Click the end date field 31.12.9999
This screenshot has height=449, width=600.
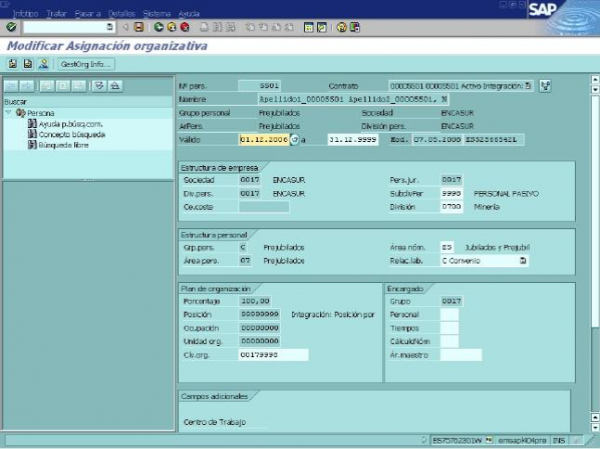pos(352,139)
